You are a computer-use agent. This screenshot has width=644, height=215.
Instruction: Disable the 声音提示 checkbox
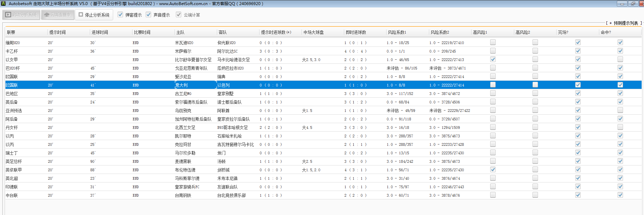pos(148,15)
